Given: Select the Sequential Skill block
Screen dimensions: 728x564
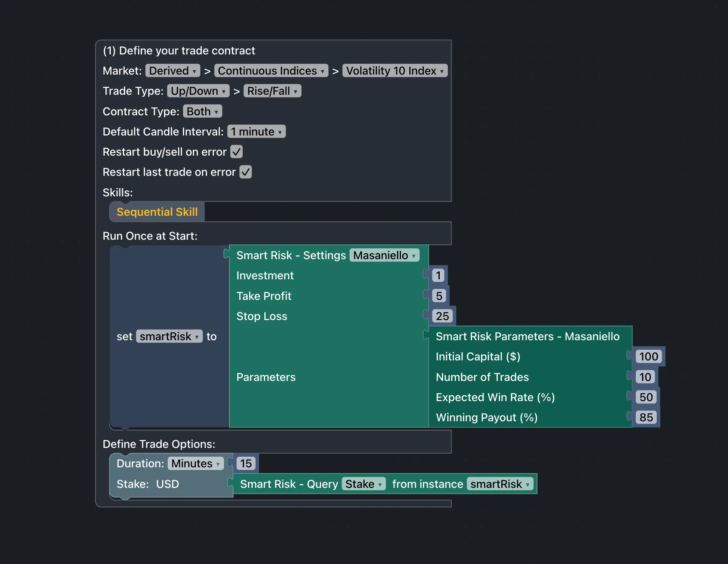Looking at the screenshot, I should coord(157,212).
